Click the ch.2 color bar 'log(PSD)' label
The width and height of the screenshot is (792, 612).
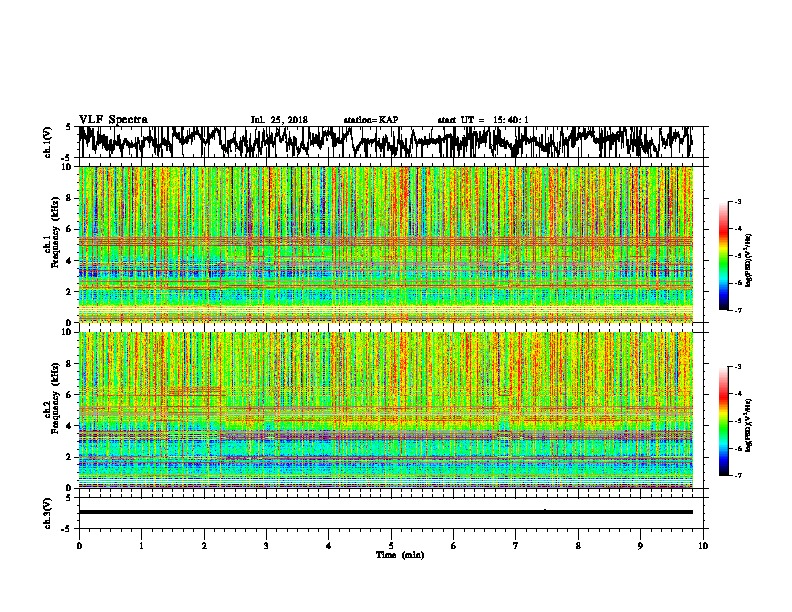coord(748,425)
